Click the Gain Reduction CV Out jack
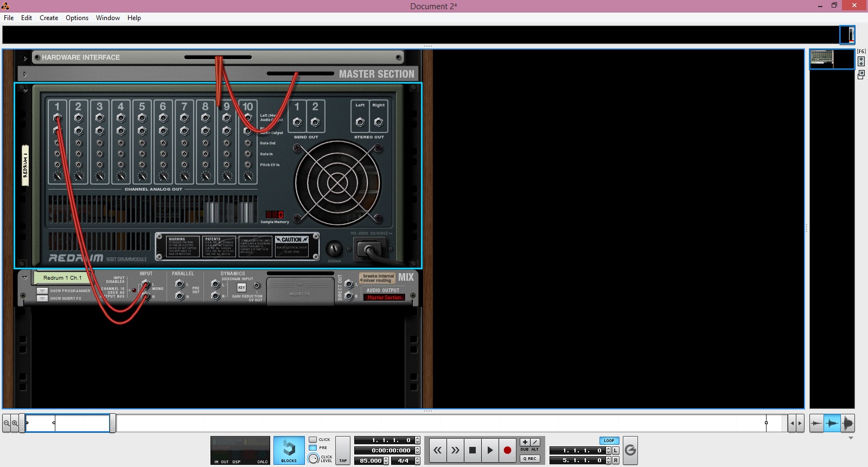The width and height of the screenshot is (868, 467). pyautogui.click(x=257, y=286)
